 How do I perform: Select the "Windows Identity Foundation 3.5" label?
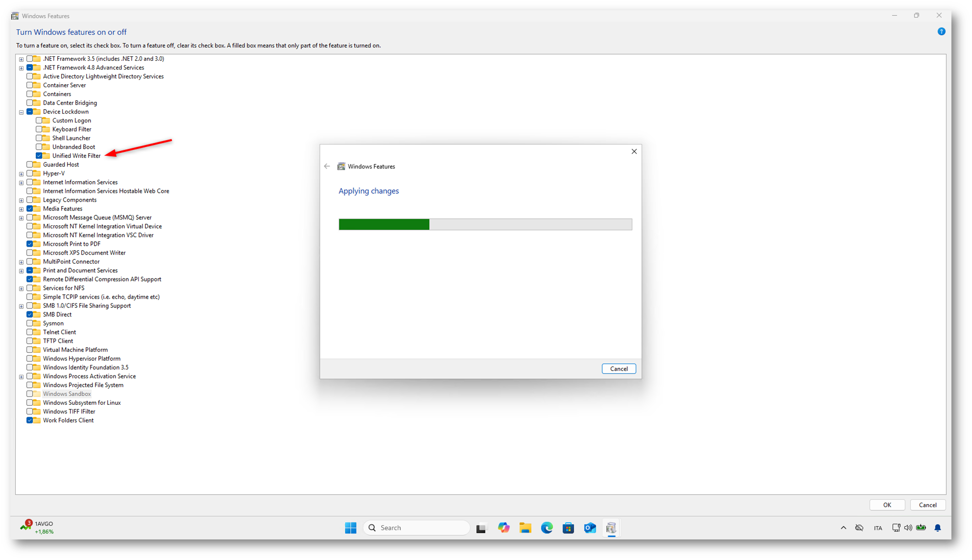tap(86, 367)
